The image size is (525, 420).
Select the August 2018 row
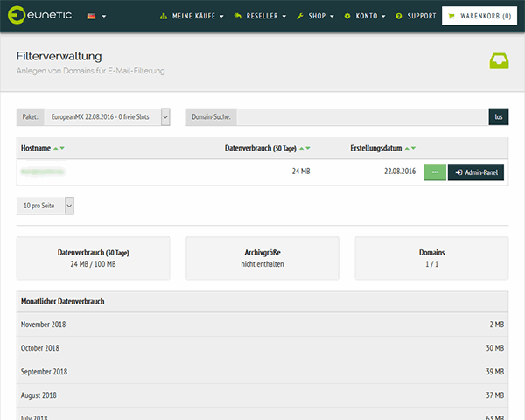click(x=262, y=395)
